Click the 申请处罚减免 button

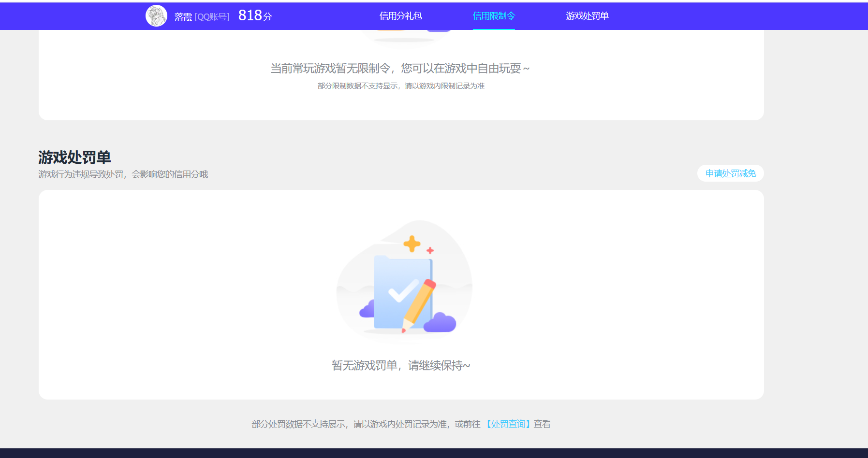click(x=731, y=173)
